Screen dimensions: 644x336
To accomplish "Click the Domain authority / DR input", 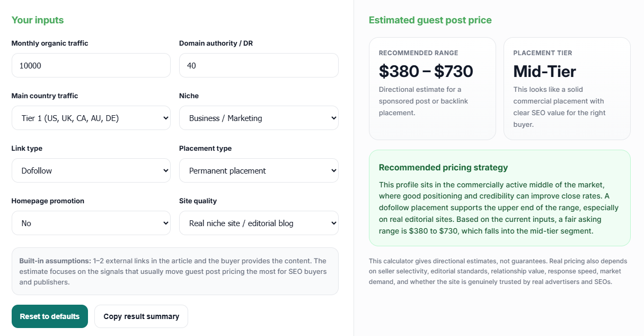I will click(259, 65).
